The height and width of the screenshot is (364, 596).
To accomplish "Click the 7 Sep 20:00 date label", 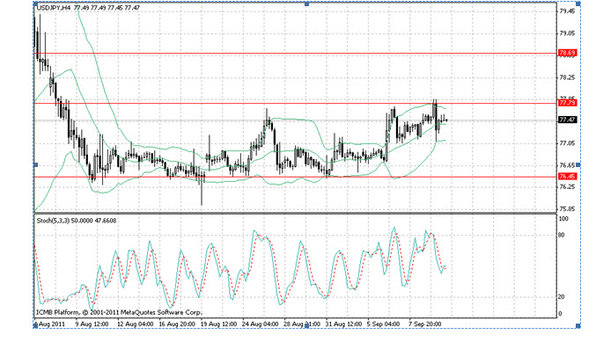I will click(425, 324).
